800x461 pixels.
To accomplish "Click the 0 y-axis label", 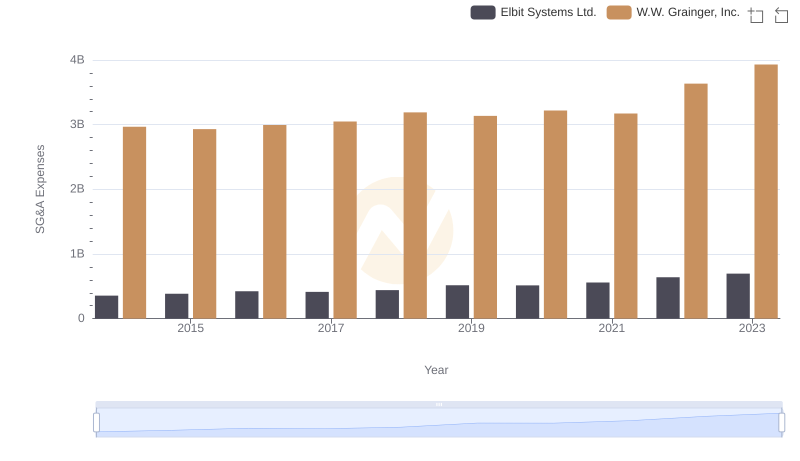I will pos(81,318).
